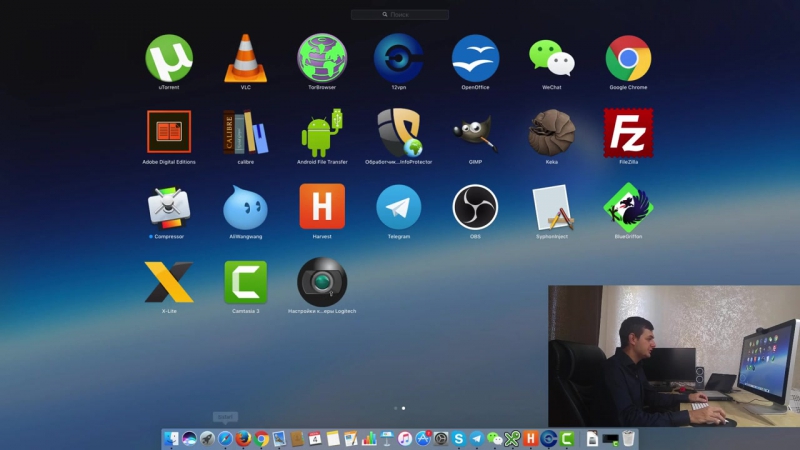Launch GIMP image editor
The width and height of the screenshot is (800, 450).
tap(475, 134)
